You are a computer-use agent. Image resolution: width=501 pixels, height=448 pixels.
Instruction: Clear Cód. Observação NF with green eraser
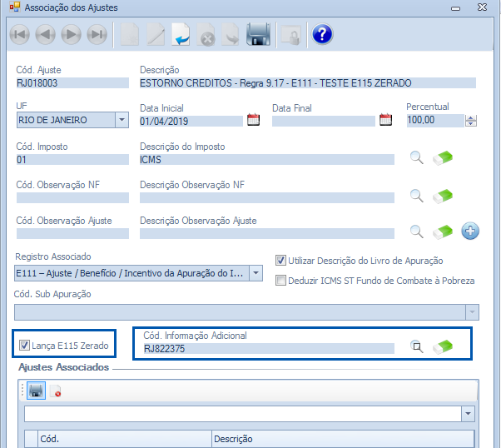pos(443,195)
